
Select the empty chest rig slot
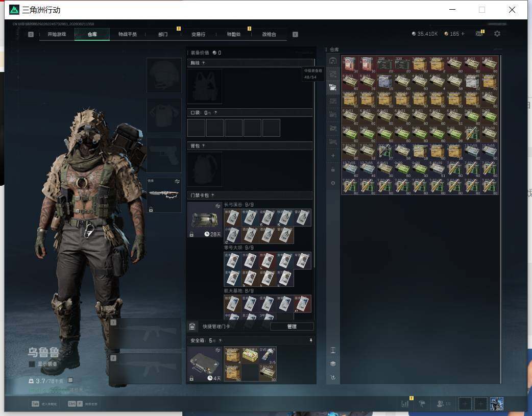tap(205, 87)
